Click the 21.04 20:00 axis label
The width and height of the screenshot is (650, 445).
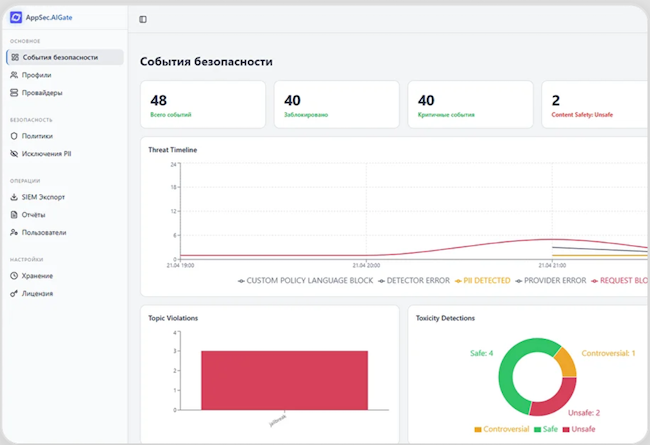[x=366, y=265]
